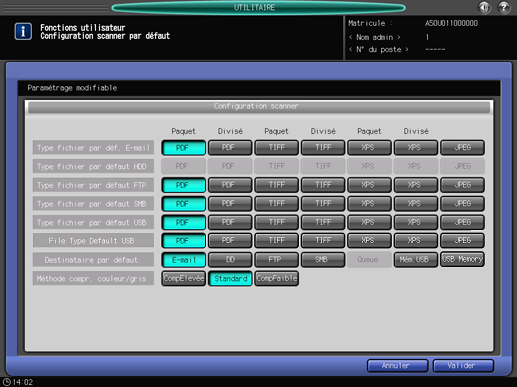517x387 pixels.
Task: Pick Divisé XPS in Type fichier défaut USB row
Action: pos(416,222)
